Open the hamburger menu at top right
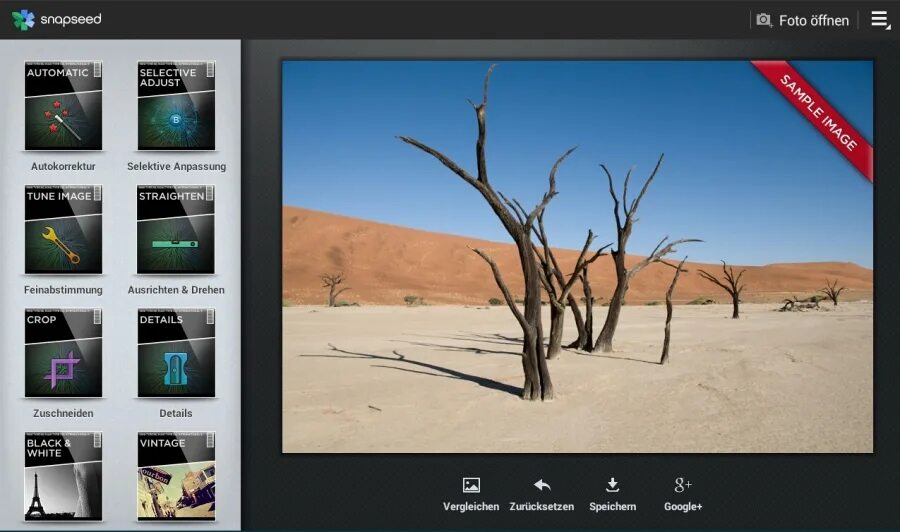Viewport: 900px width, 532px height. [x=880, y=20]
